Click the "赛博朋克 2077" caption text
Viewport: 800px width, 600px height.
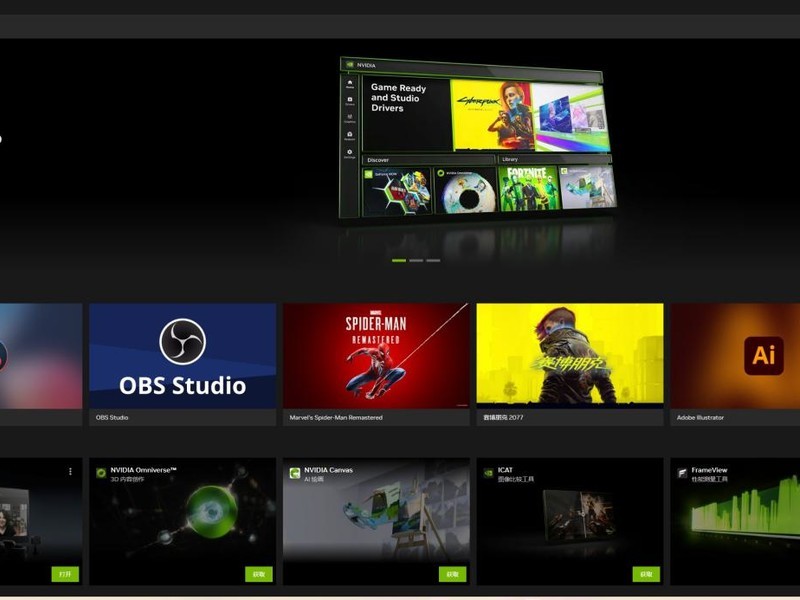click(503, 417)
